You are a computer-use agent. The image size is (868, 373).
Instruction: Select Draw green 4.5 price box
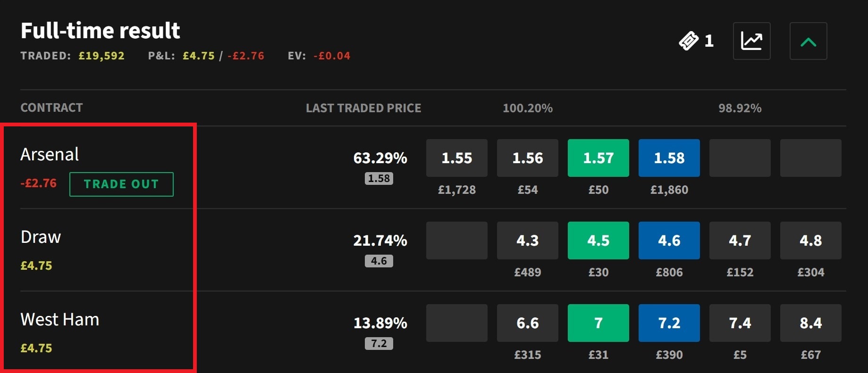click(x=598, y=240)
